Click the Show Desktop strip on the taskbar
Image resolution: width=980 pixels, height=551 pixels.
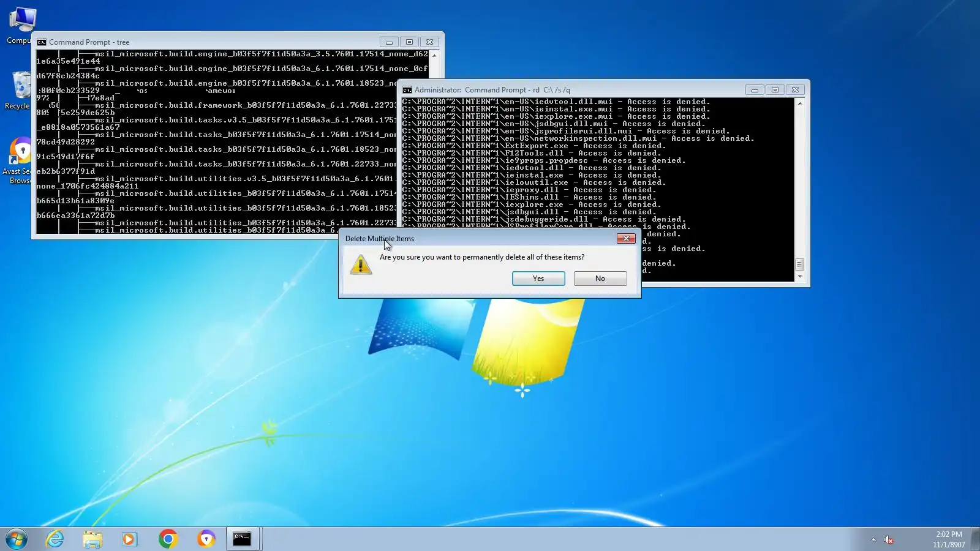pyautogui.click(x=975, y=539)
